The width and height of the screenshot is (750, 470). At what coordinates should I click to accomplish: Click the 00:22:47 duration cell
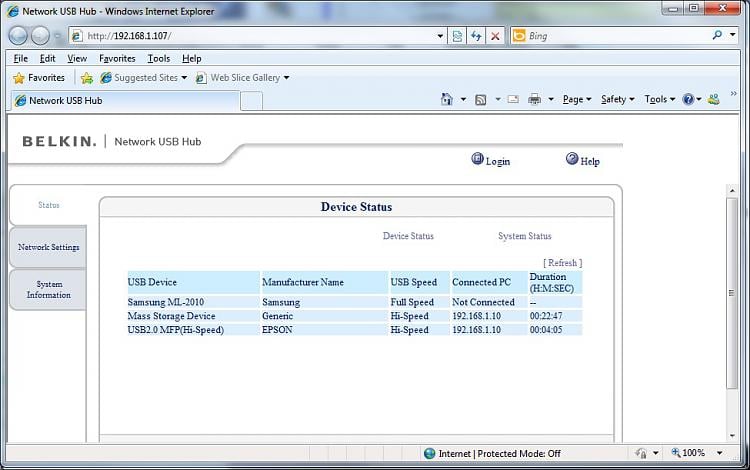[x=555, y=316]
